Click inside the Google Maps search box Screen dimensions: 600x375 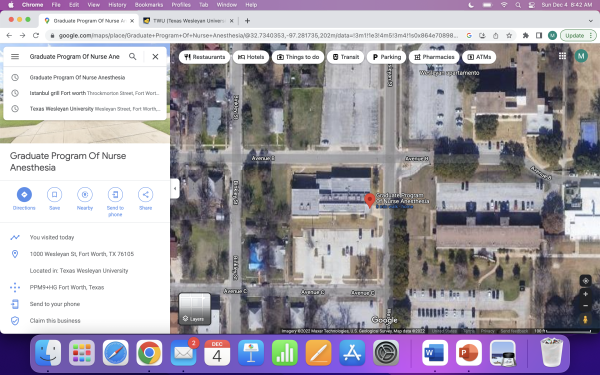(75, 57)
